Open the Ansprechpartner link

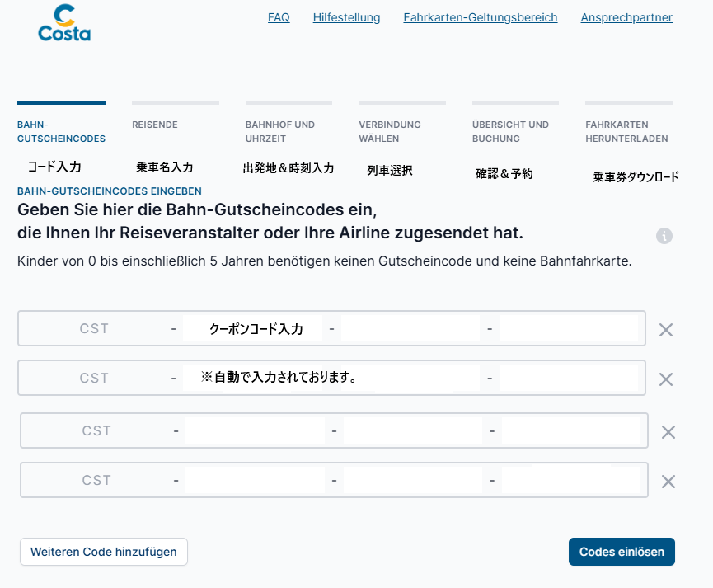(626, 17)
